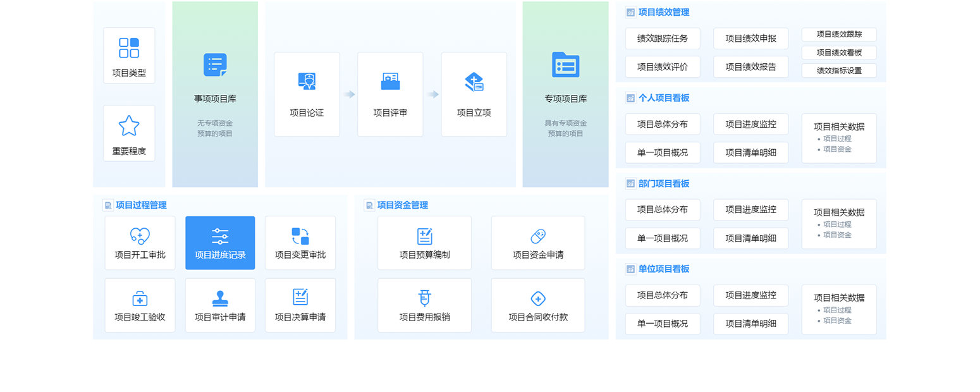Open 项目论证 step icon
This screenshot has height=392, width=980.
307,82
